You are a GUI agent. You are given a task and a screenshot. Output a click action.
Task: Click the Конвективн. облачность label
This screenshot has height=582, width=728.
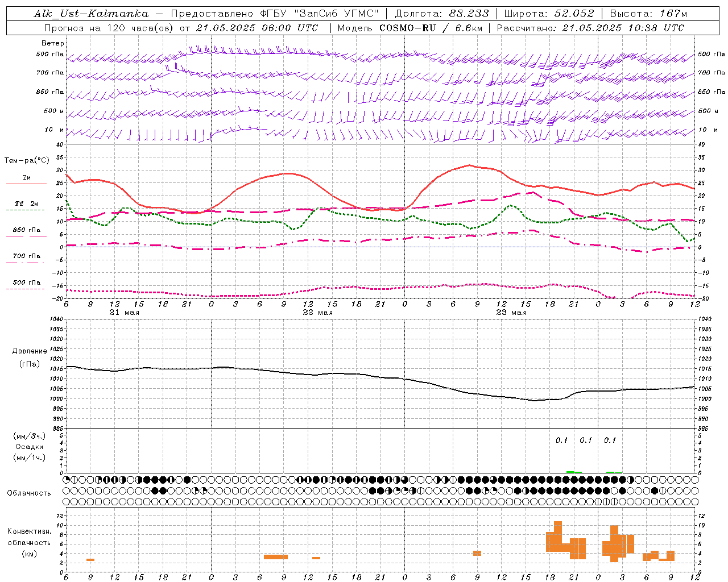[x=30, y=537]
